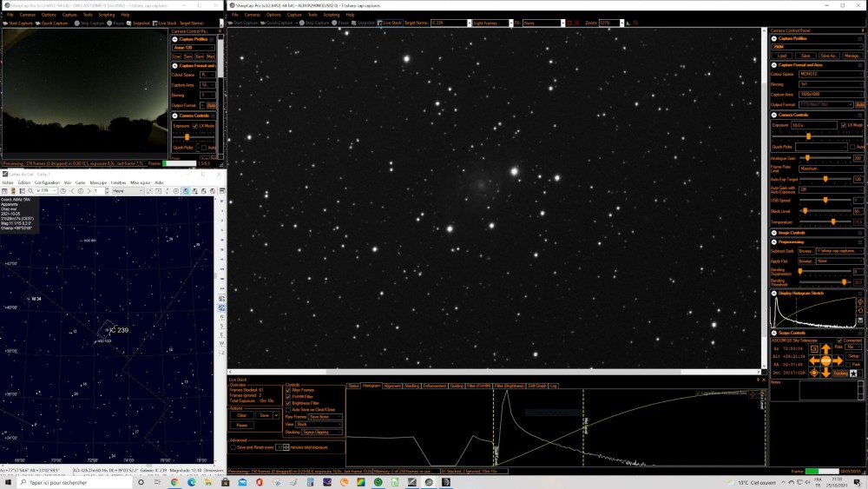
Task: Open Configuration menu in Cartes du Ciel
Action: click(x=47, y=182)
